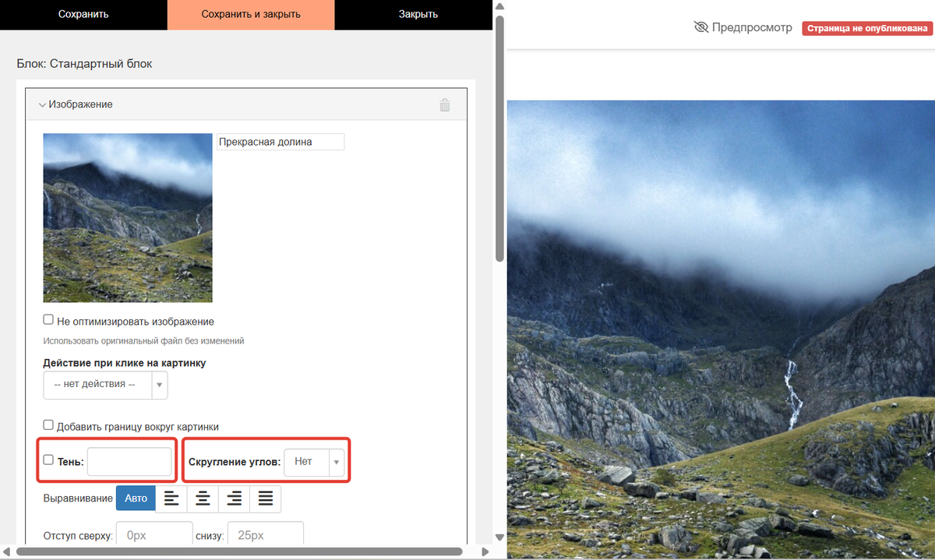Click the Выравнивание label
The width and height of the screenshot is (935, 560).
pyautogui.click(x=79, y=498)
